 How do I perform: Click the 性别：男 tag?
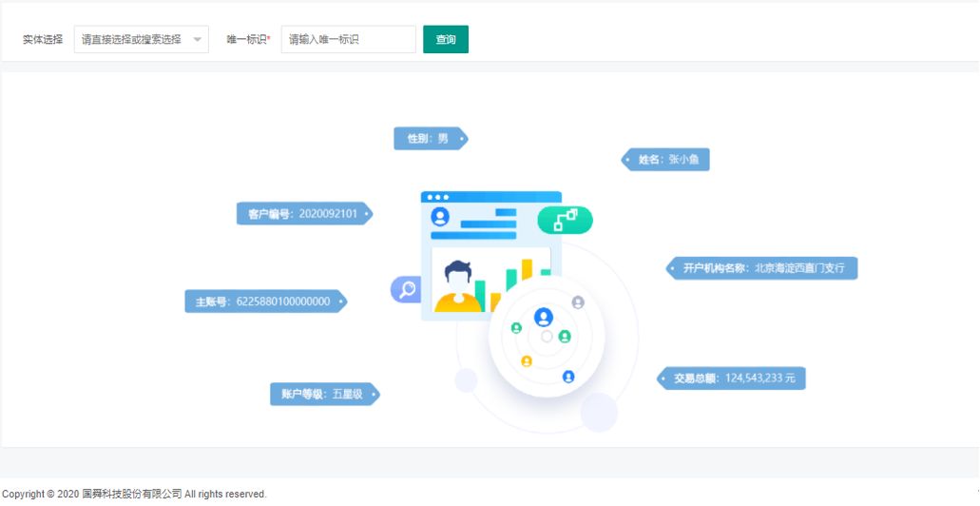point(431,138)
